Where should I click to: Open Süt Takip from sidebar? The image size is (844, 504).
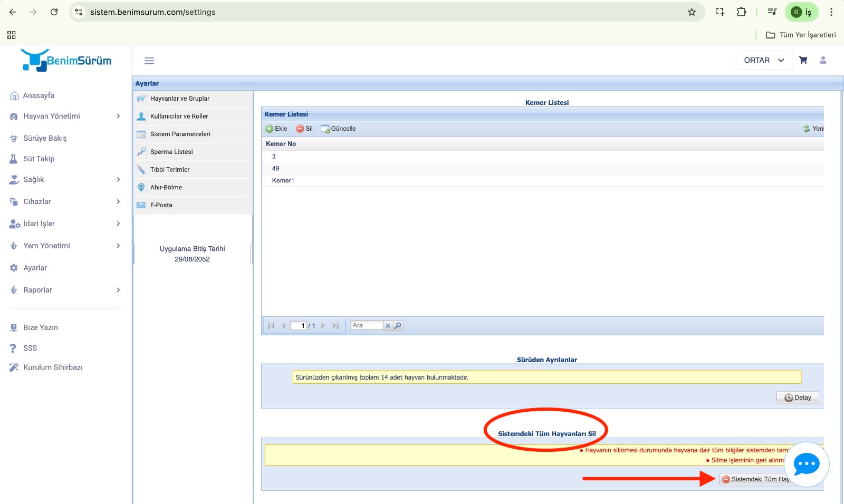[x=39, y=159]
